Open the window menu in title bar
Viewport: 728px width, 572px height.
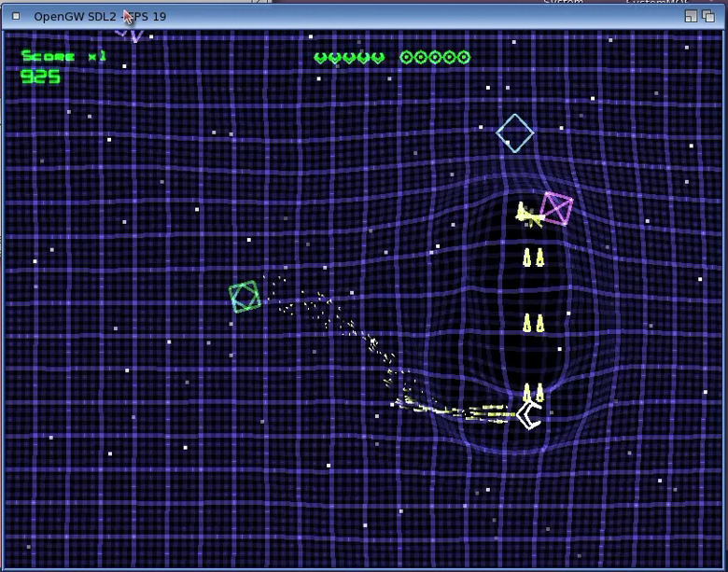point(16,16)
